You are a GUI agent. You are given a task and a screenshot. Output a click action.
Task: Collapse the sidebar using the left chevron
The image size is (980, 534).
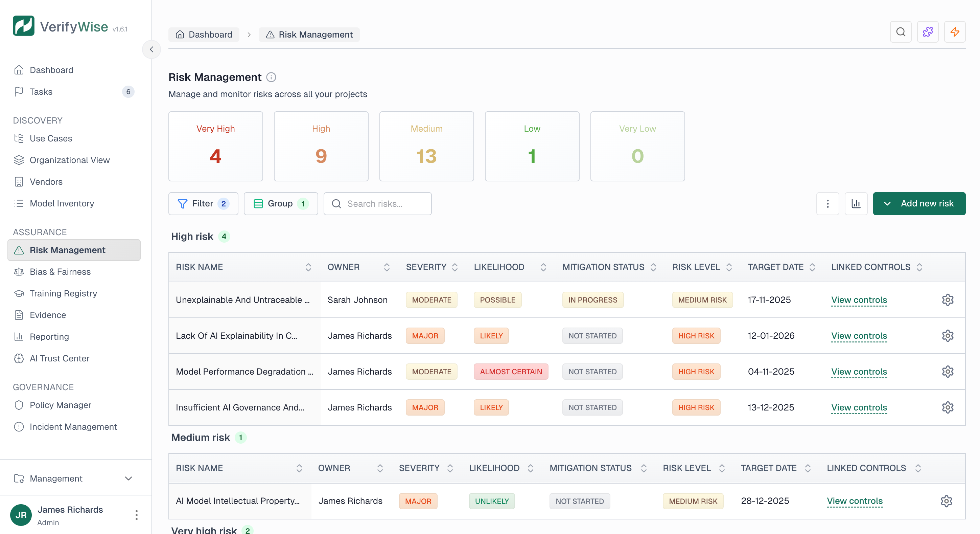[151, 49]
